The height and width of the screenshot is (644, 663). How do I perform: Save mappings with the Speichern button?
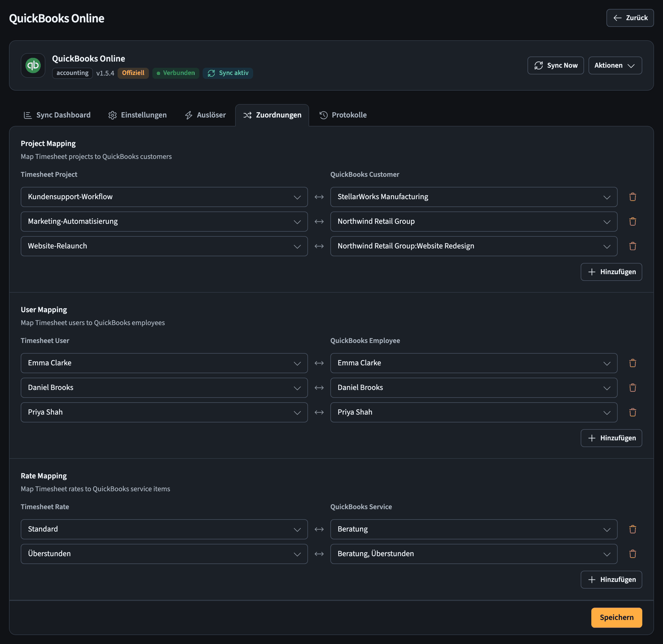(x=617, y=617)
